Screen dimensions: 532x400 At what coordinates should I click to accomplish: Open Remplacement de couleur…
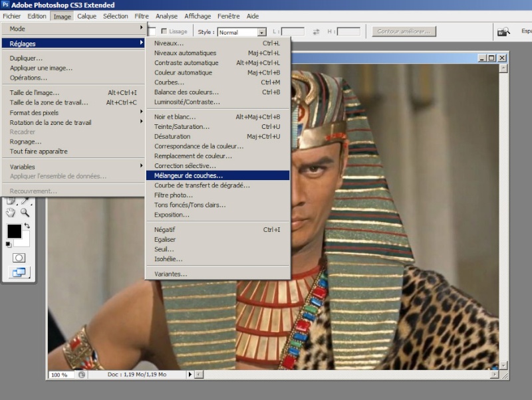tap(217, 156)
